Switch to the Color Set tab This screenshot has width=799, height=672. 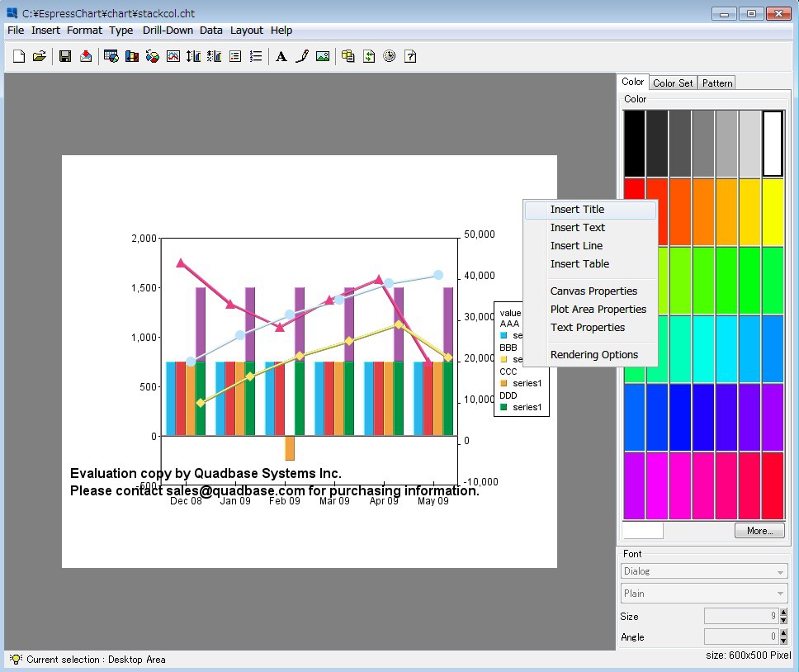673,83
